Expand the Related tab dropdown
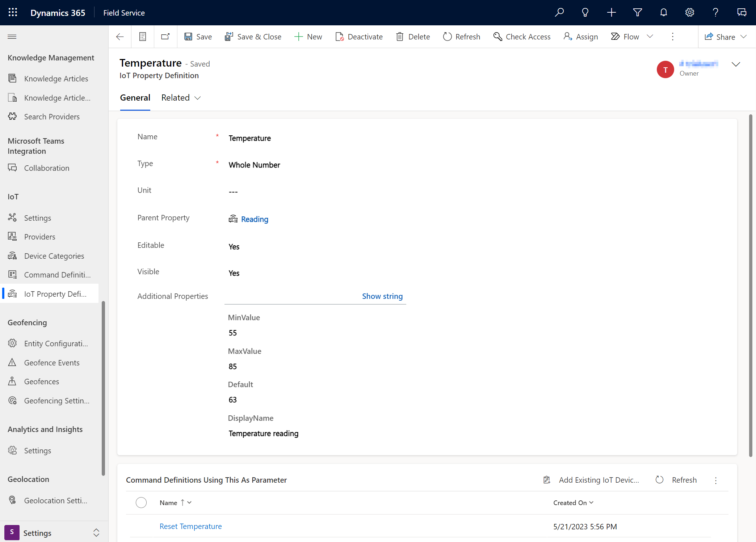This screenshot has height=542, width=756. pos(181,97)
